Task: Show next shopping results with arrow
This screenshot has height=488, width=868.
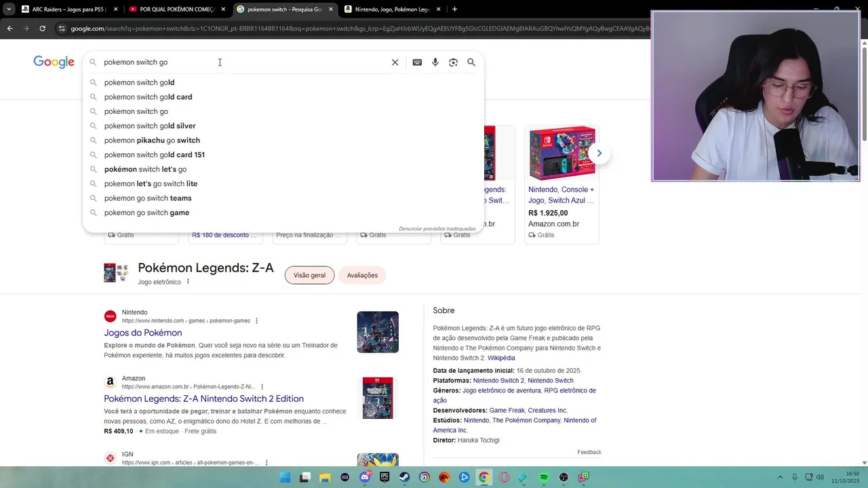Action: [x=599, y=153]
